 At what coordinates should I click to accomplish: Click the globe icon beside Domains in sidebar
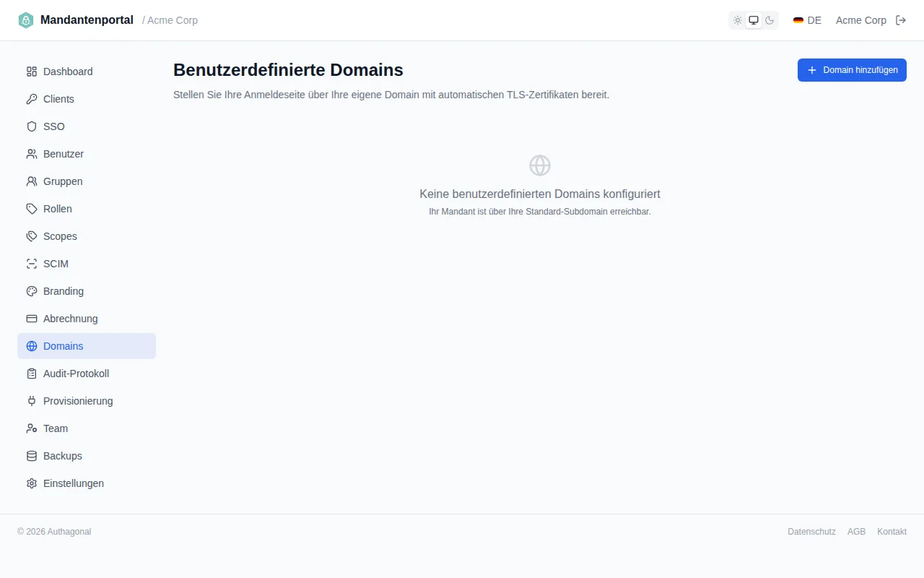tap(32, 346)
